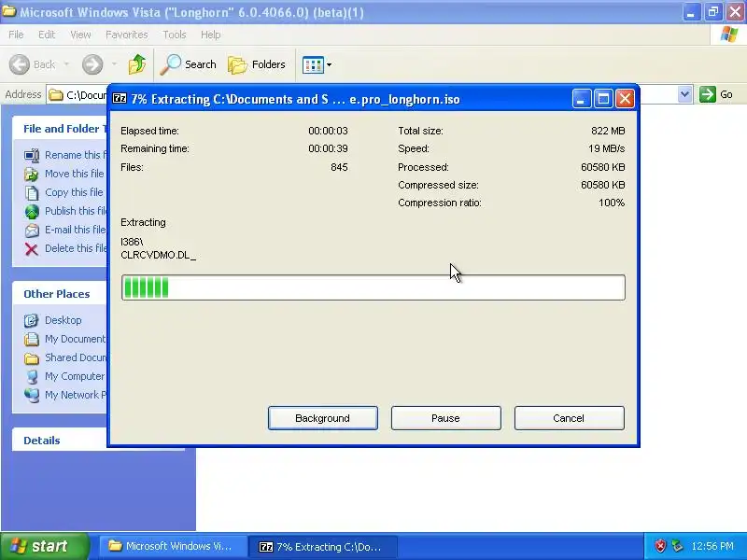
Task: Click the 12:56 PM taskbar clock
Action: [x=712, y=546]
